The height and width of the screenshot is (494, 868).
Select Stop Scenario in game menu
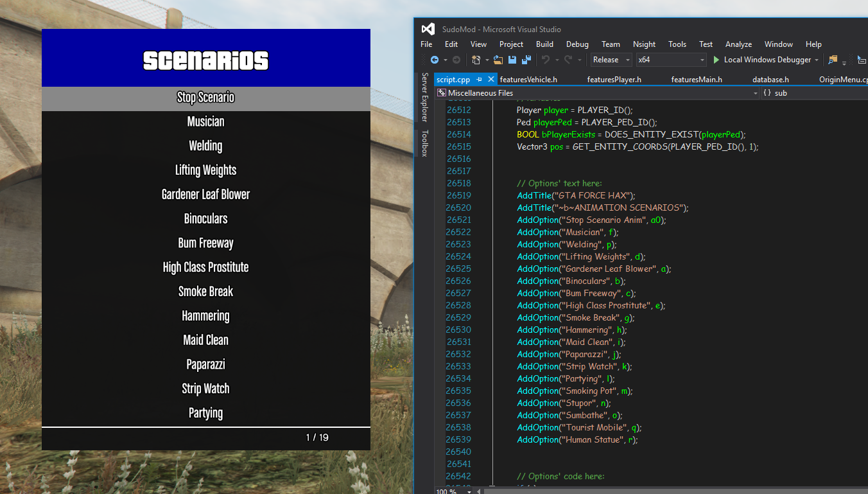pos(206,98)
